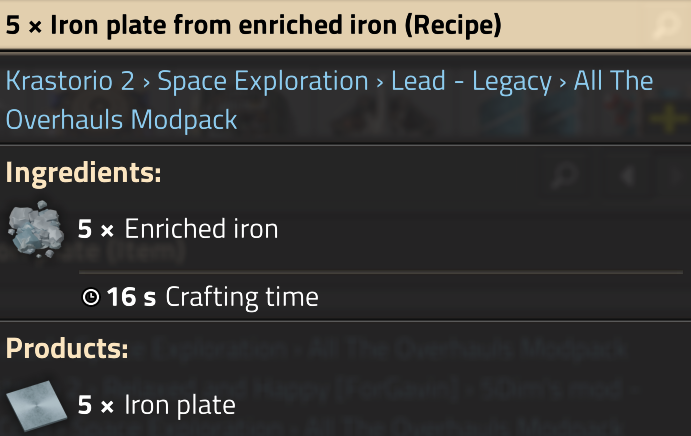Click the Ingredients section header

tap(84, 172)
